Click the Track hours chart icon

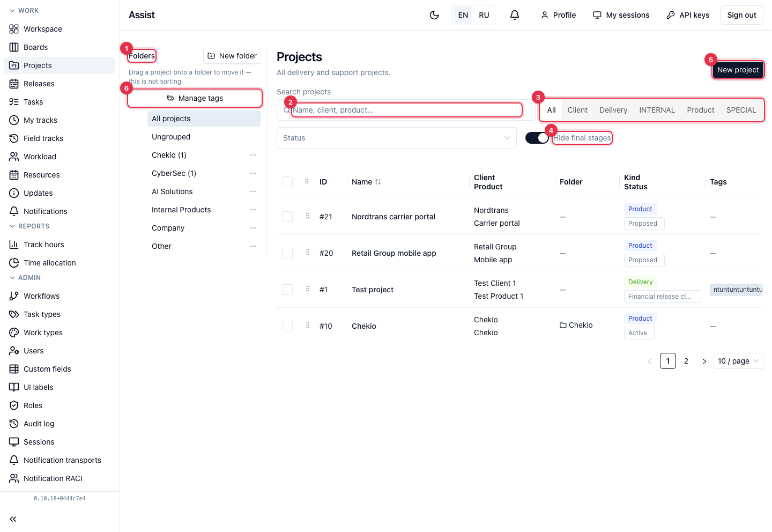point(14,245)
